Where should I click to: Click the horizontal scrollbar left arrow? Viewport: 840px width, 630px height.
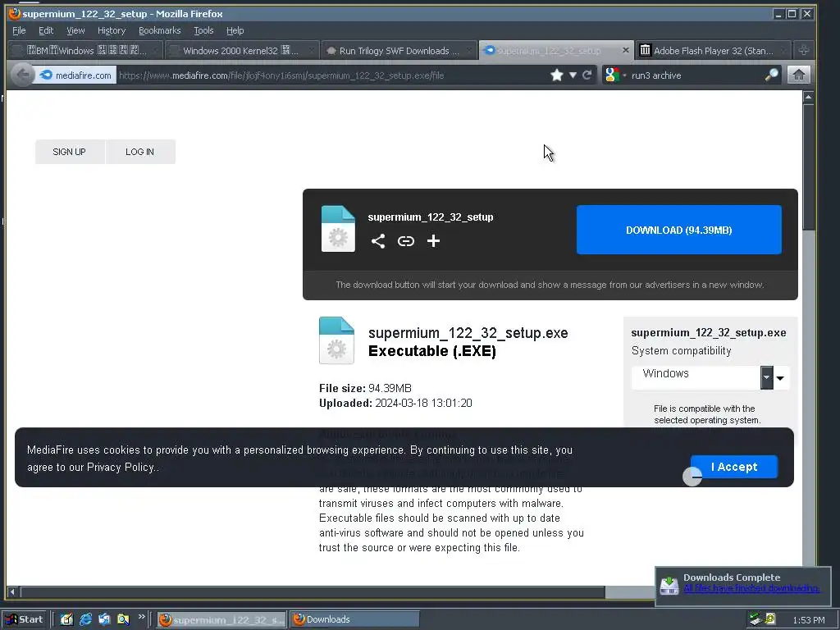click(12, 592)
